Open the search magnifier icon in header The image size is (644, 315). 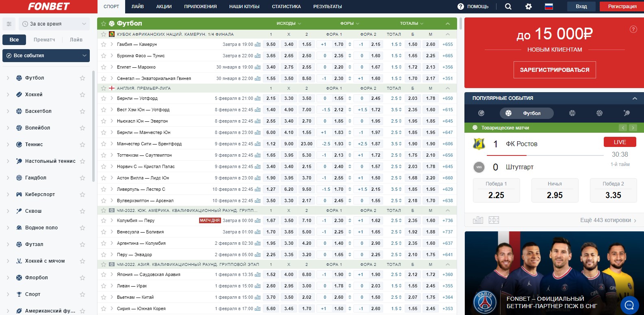(x=508, y=6)
